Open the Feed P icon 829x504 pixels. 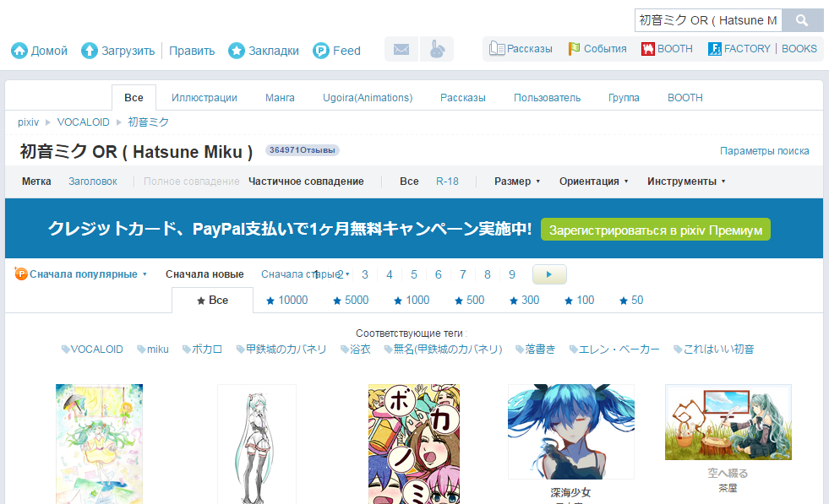pos(321,51)
